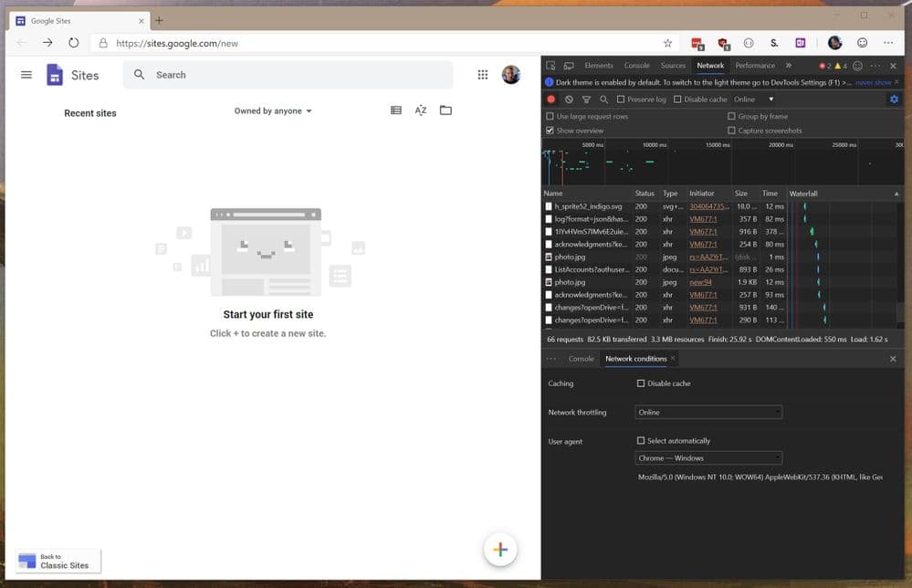Open the Performance tab
The width and height of the screenshot is (912, 588).
click(x=755, y=66)
